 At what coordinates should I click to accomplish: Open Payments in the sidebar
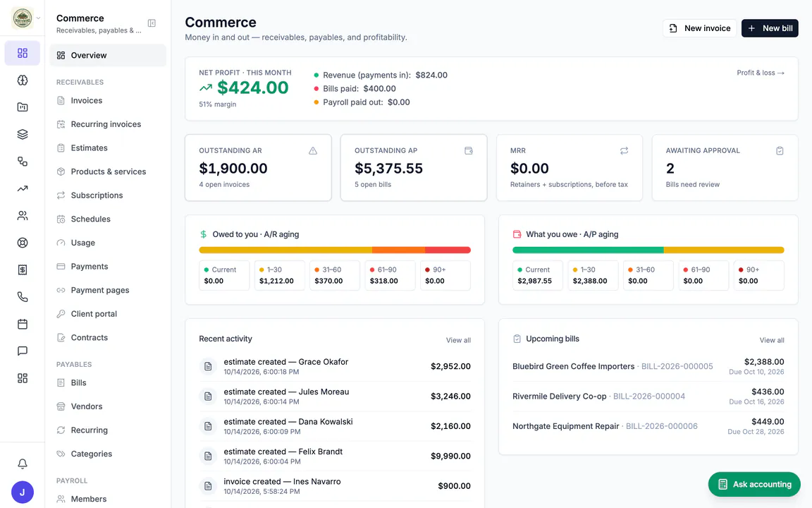click(x=108, y=267)
